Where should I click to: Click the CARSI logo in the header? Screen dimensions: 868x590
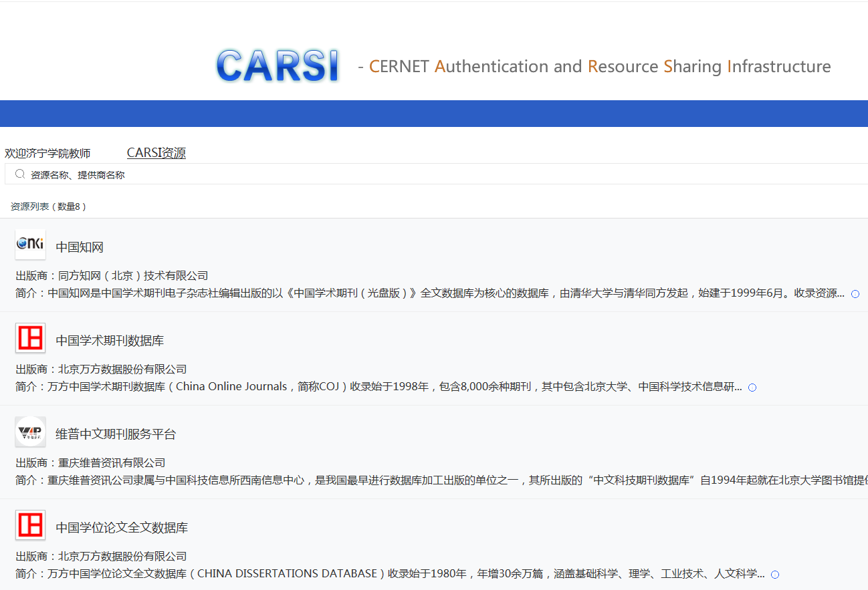point(278,66)
